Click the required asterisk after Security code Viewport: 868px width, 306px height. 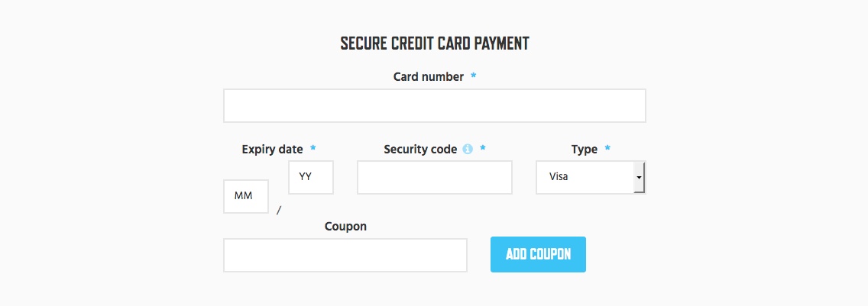pyautogui.click(x=483, y=148)
